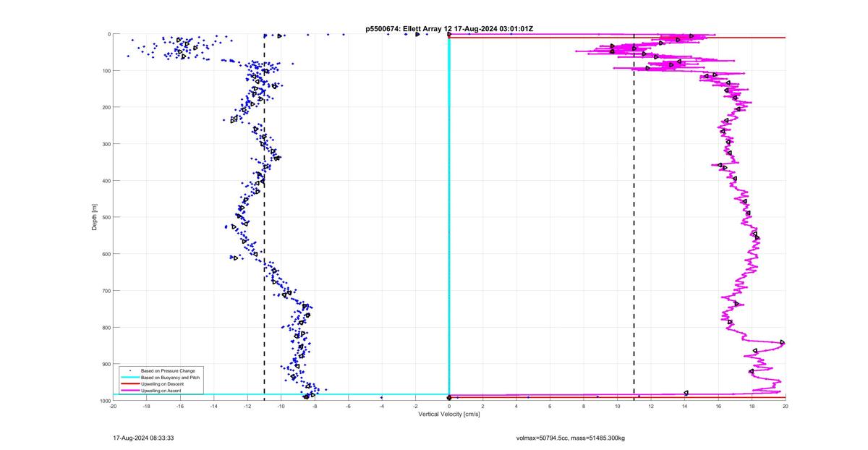Select the 'Depth [m]' axis label
The height and width of the screenshot is (450, 868).
click(95, 217)
